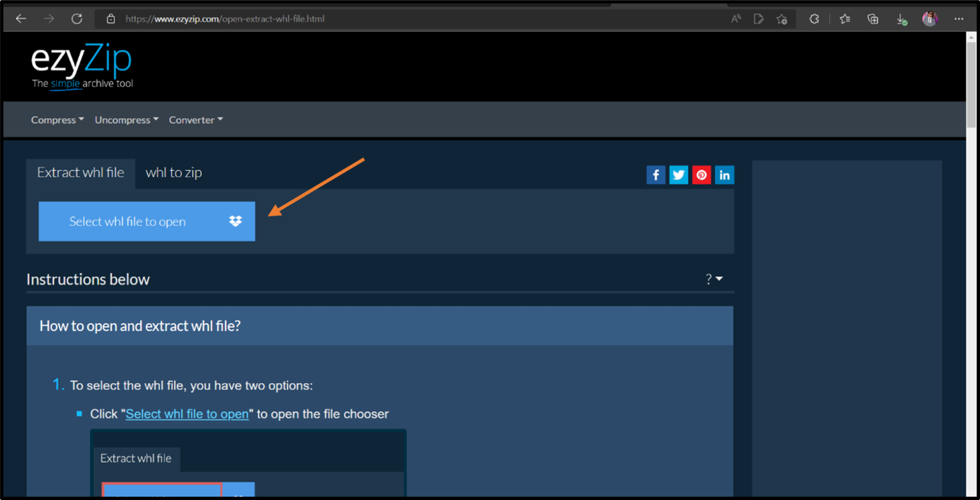980x500 pixels.
Task: Switch to the whl to zip tab
Action: coord(173,173)
